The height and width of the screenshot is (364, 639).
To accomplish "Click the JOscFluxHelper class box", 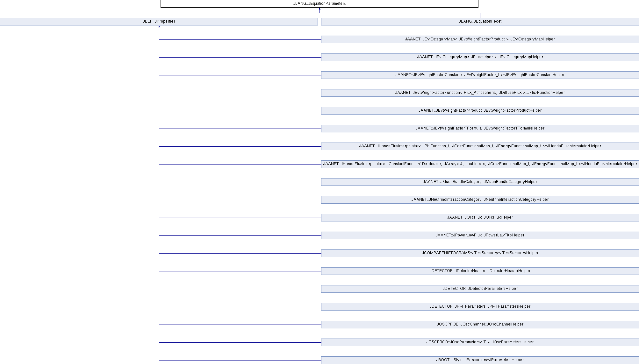I will (480, 217).
